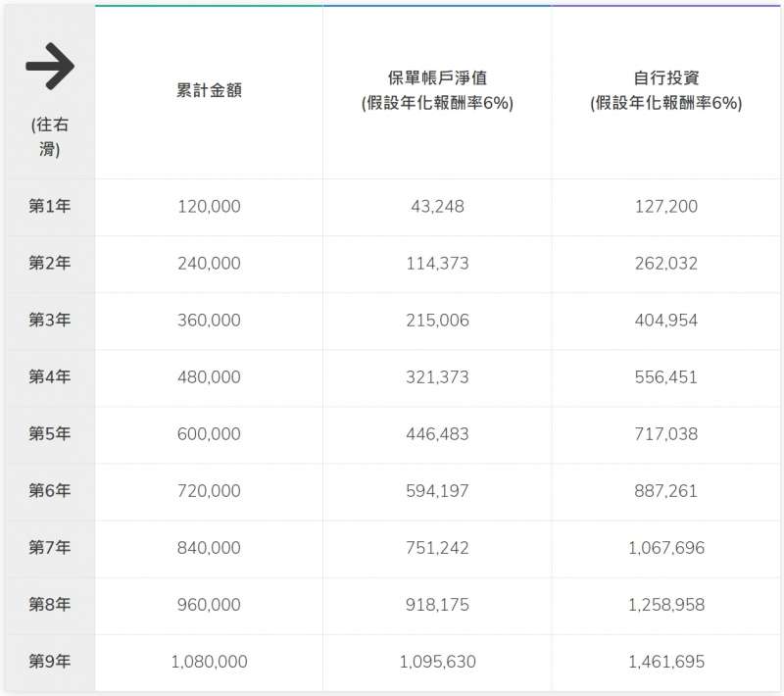784x696 pixels.
Task: Click the 360,000 cell
Action: (x=209, y=321)
